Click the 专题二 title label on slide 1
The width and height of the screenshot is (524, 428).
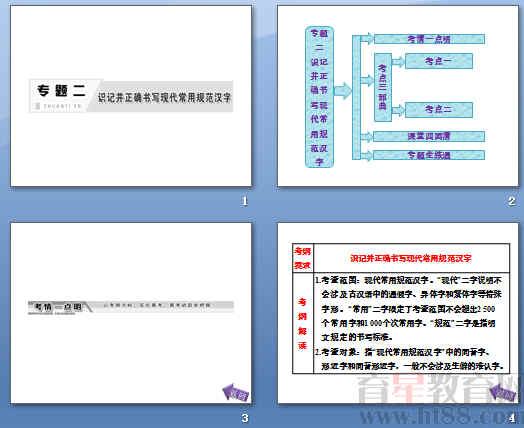point(61,91)
